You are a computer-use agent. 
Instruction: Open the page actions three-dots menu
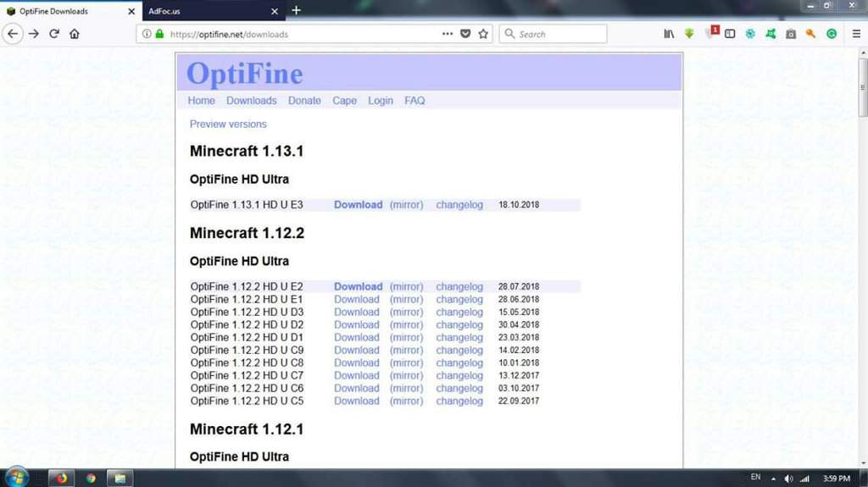click(x=448, y=34)
